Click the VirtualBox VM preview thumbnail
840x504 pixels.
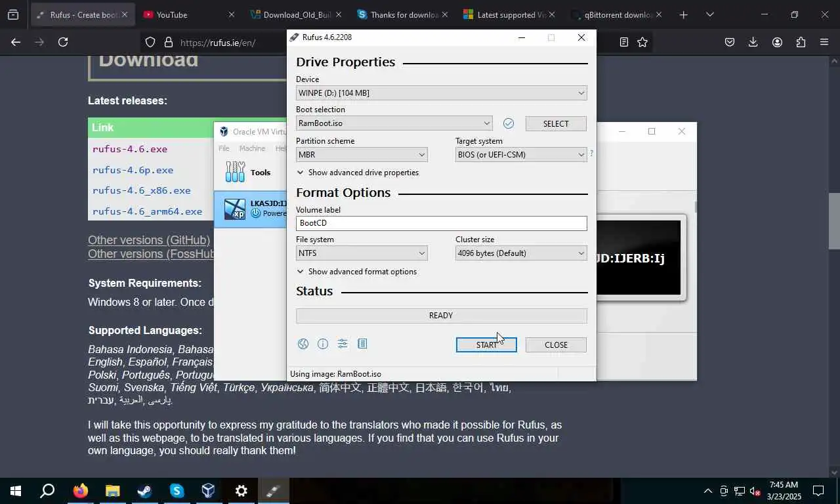click(638, 258)
